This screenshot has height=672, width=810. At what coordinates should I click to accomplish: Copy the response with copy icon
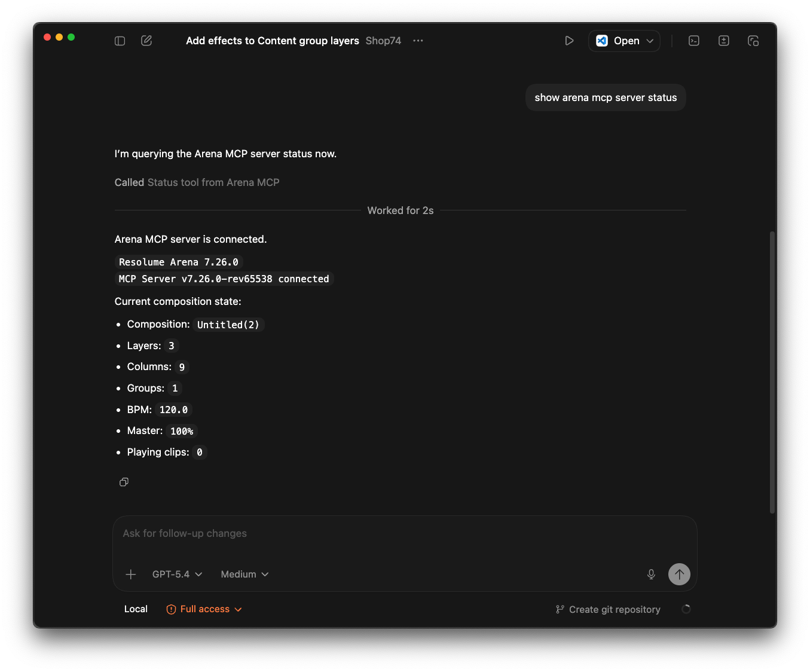124,482
